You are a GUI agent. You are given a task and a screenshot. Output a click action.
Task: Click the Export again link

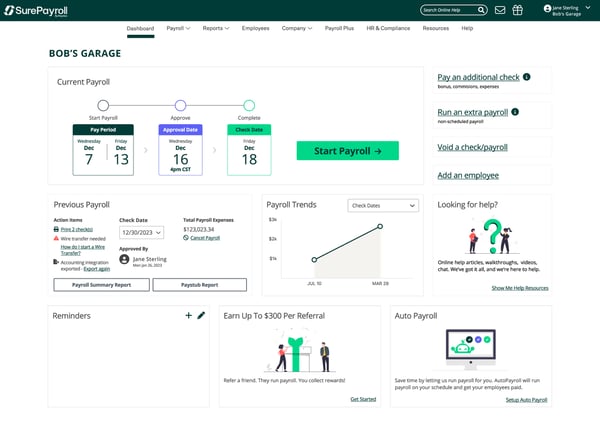point(96,269)
